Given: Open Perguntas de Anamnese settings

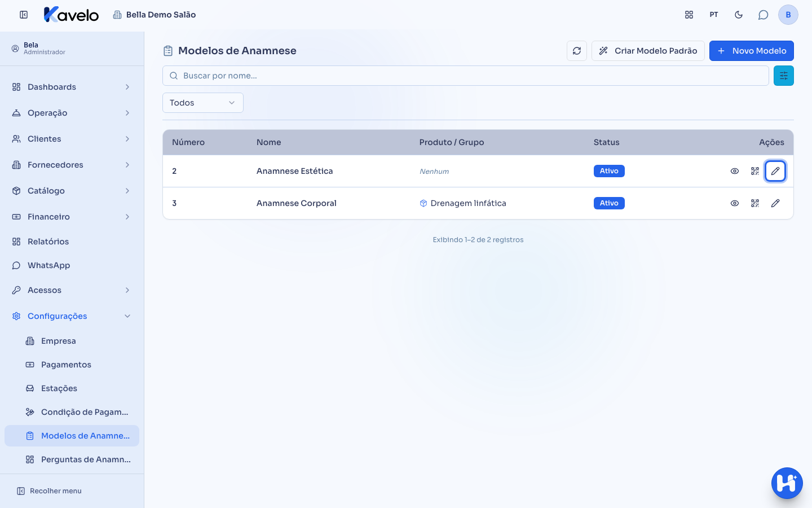Looking at the screenshot, I should pos(72,459).
